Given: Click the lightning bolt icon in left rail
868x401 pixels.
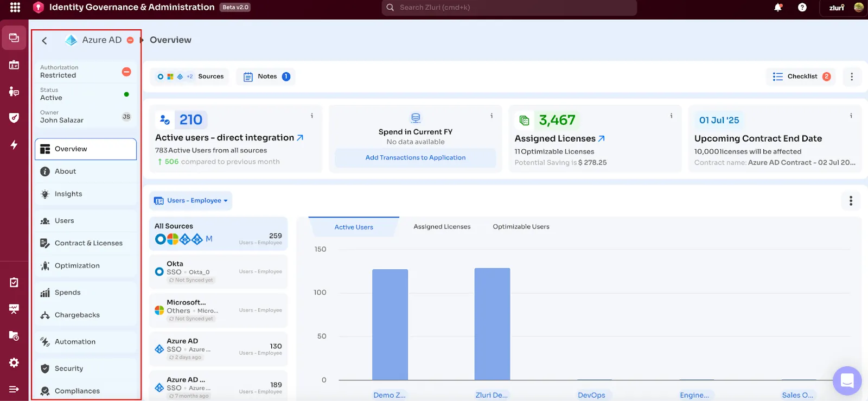Looking at the screenshot, I should coord(14,144).
